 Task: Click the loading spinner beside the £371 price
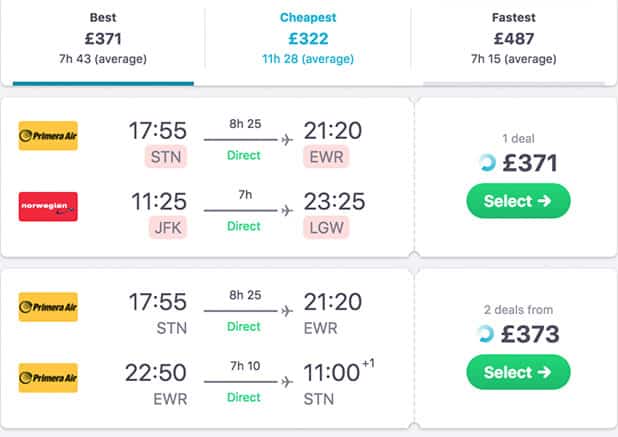coord(487,164)
